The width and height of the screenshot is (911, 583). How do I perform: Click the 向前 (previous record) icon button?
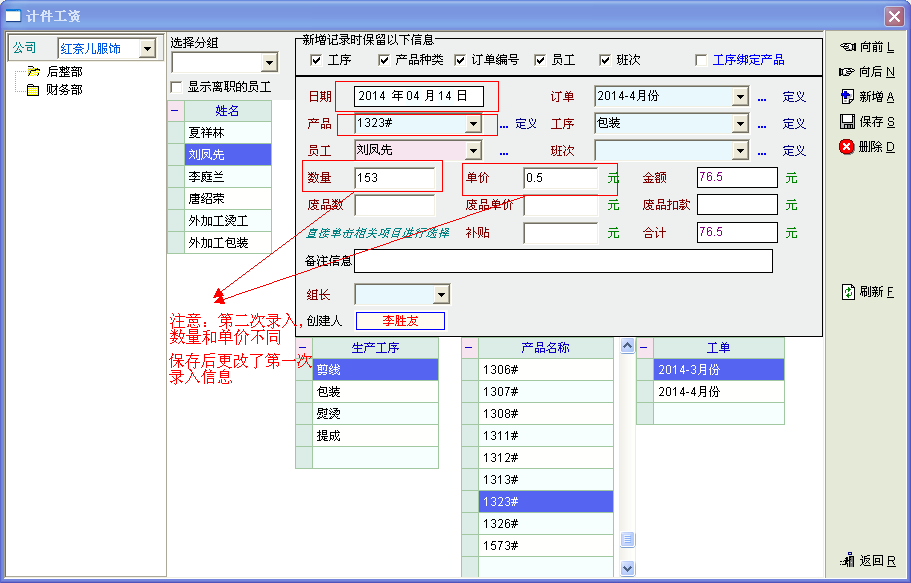pos(866,47)
